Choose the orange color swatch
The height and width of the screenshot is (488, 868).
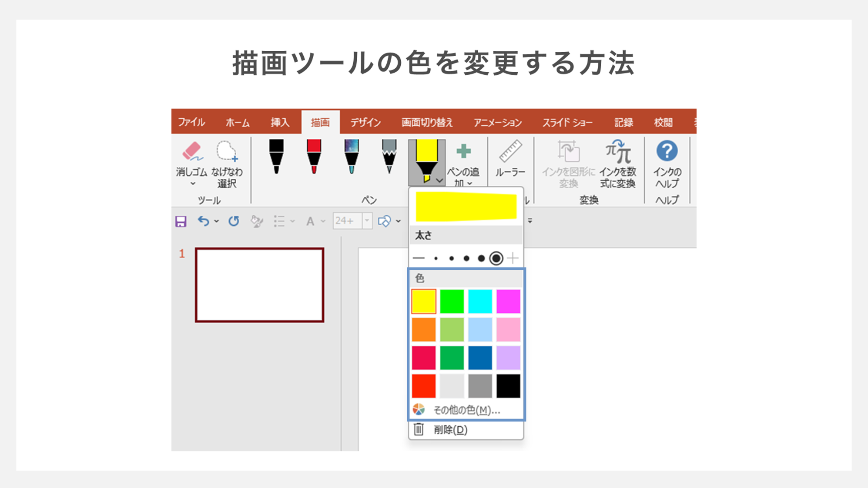tap(424, 329)
